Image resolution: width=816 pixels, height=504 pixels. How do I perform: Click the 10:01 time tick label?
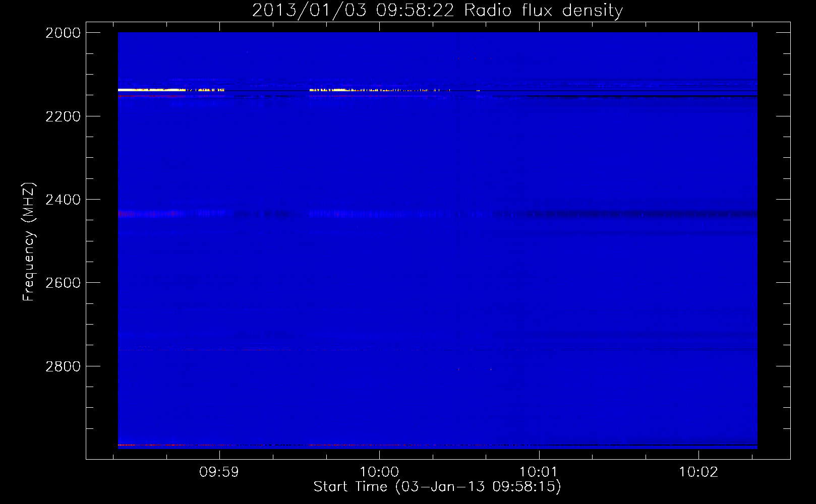[539, 472]
